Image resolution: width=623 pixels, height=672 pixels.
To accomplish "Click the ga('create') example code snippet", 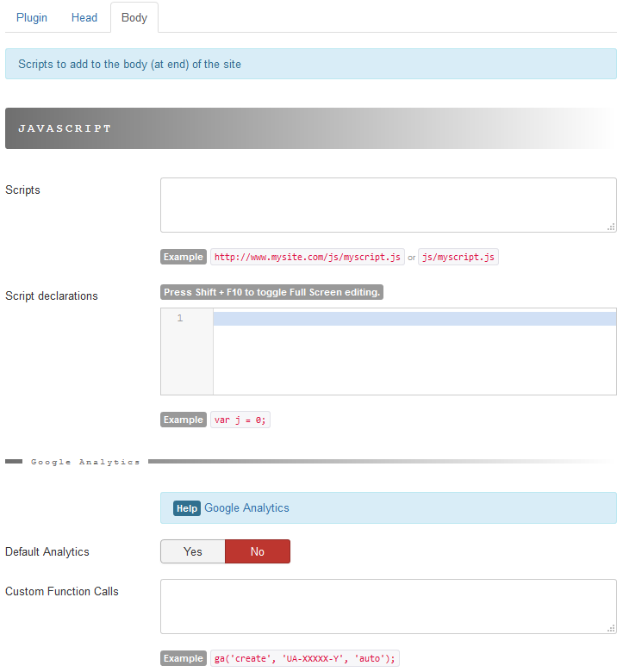I will (x=305, y=658).
